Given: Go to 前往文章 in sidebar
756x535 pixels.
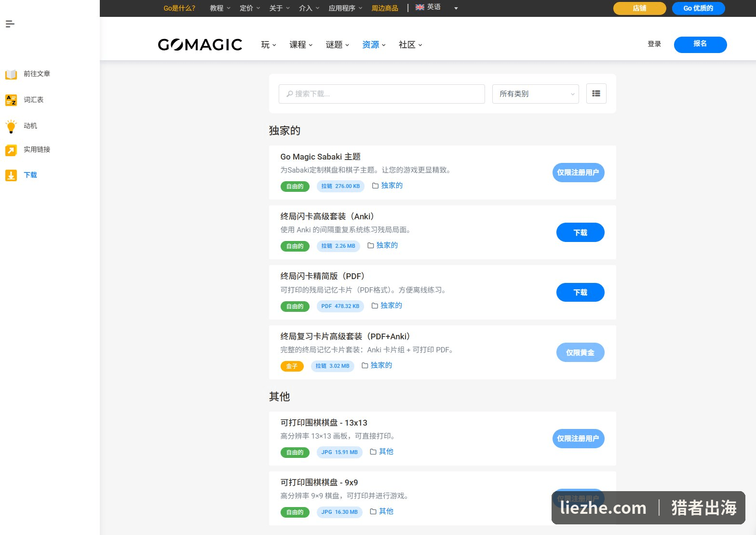Looking at the screenshot, I should click(37, 74).
